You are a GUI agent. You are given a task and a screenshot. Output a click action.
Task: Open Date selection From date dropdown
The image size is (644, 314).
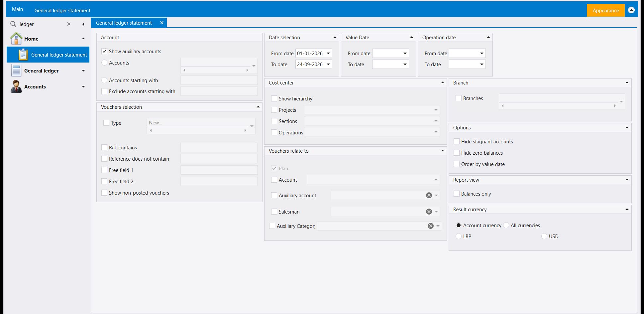(328, 53)
